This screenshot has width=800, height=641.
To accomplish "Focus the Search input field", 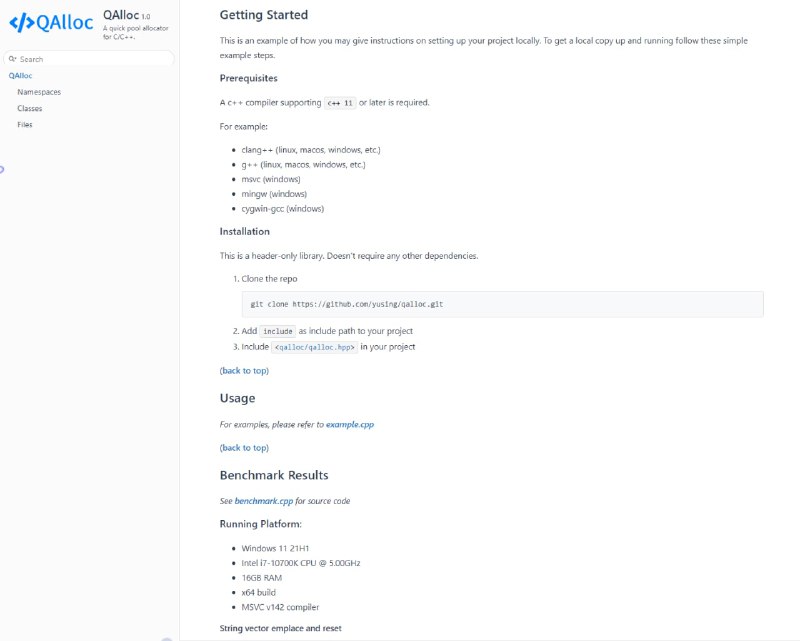I will tap(89, 59).
